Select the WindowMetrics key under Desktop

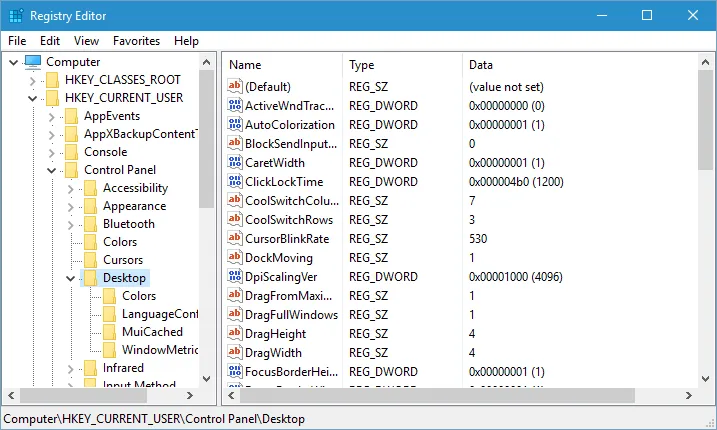[x=160, y=350]
